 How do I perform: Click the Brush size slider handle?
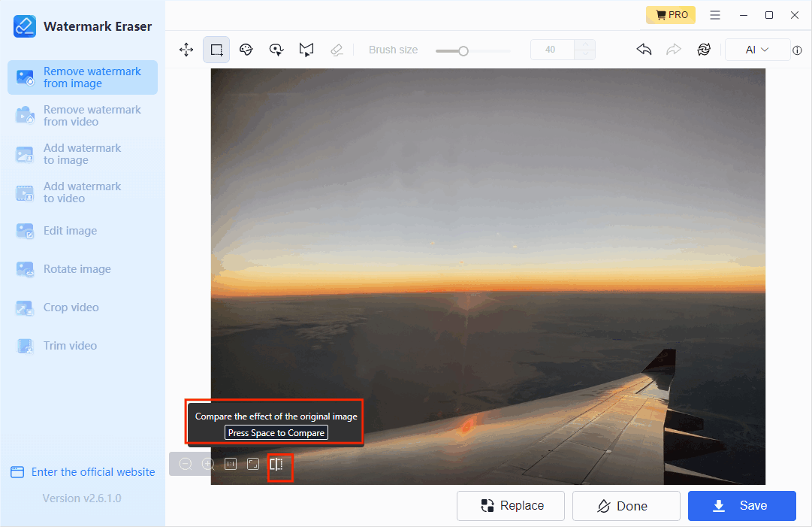tap(463, 50)
